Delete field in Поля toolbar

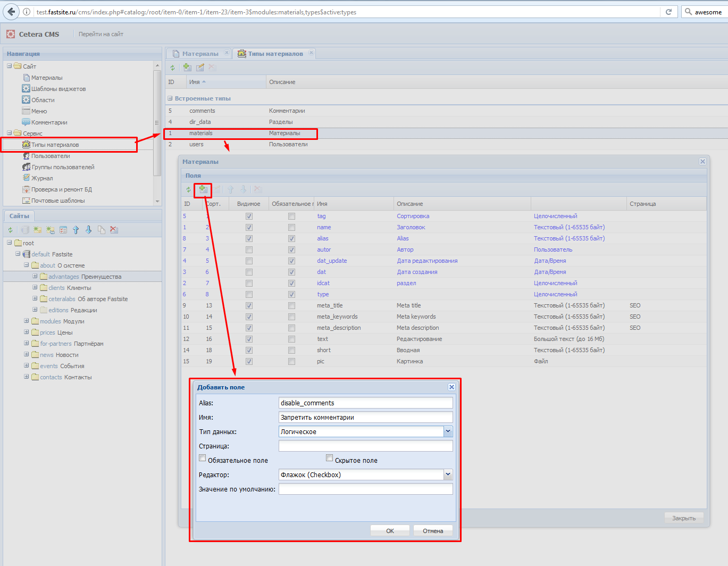pos(258,189)
